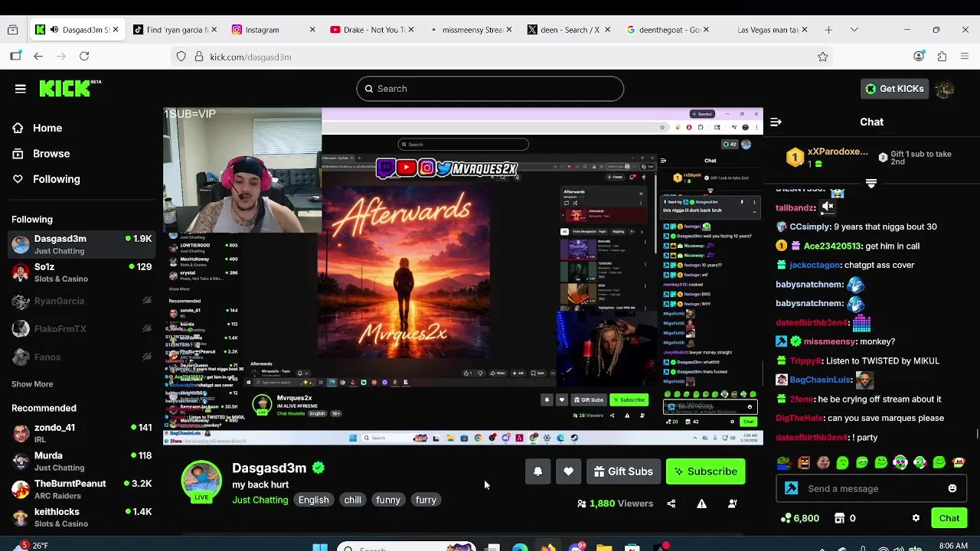Switch to the missmeensy Stream tab

(x=472, y=30)
